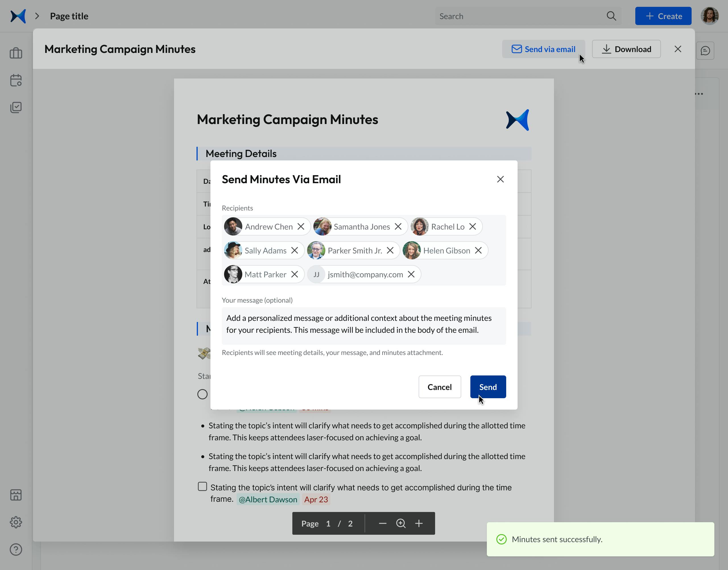Remove Samantha Jones from recipients

click(398, 227)
